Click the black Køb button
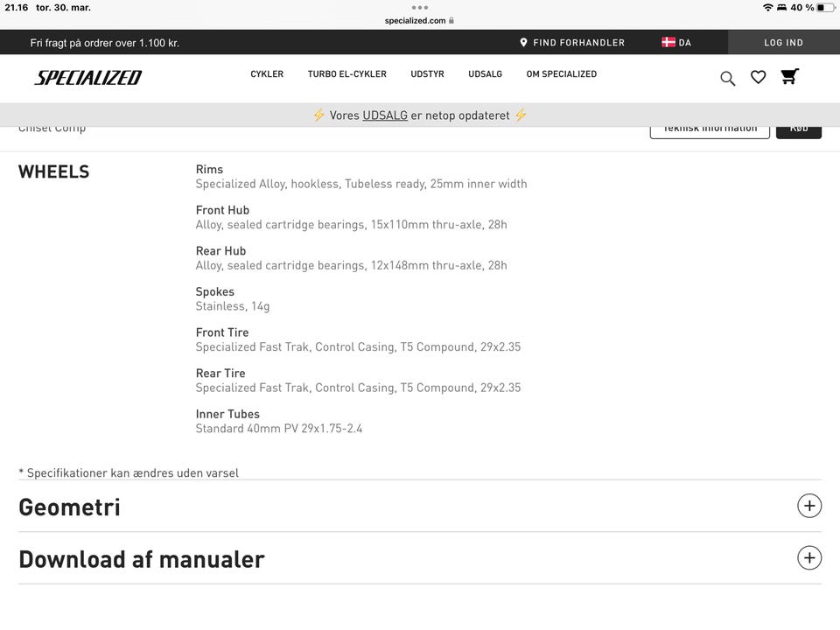The width and height of the screenshot is (840, 630). (798, 132)
